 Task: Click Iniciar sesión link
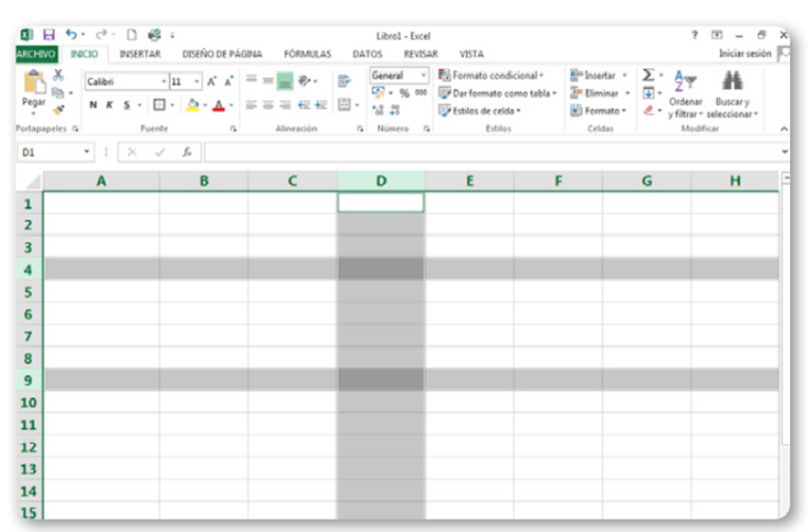click(x=745, y=54)
